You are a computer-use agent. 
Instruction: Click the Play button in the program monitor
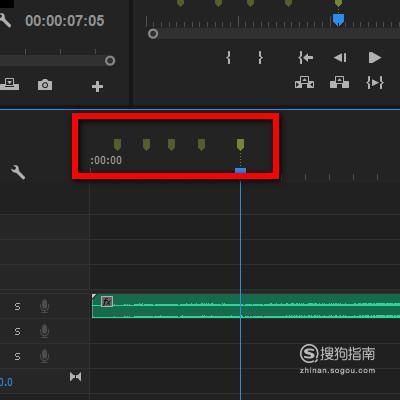click(375, 58)
